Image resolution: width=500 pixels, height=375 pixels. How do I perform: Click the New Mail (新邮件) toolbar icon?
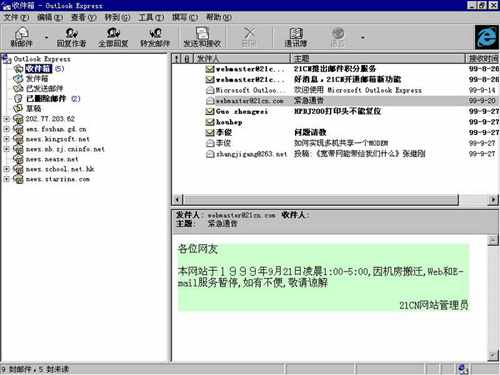coord(21,36)
